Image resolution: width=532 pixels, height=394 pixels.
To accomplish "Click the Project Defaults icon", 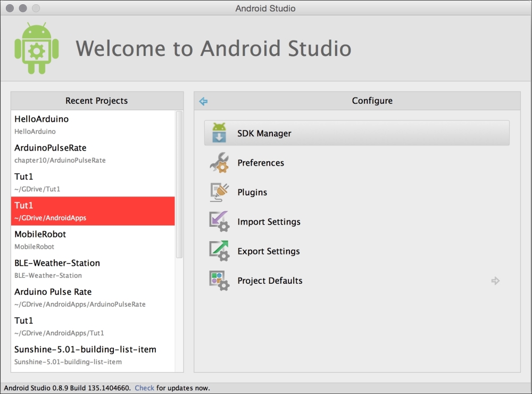I will click(x=219, y=281).
